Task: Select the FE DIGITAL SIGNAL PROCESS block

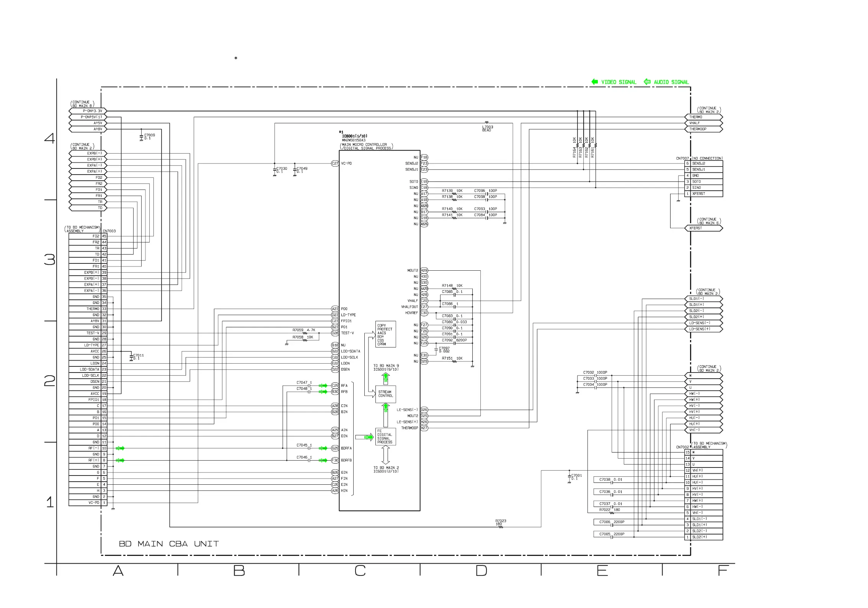Action: point(385,436)
